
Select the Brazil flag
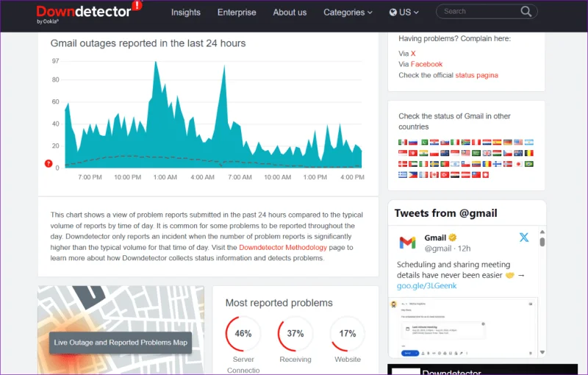pos(529,164)
